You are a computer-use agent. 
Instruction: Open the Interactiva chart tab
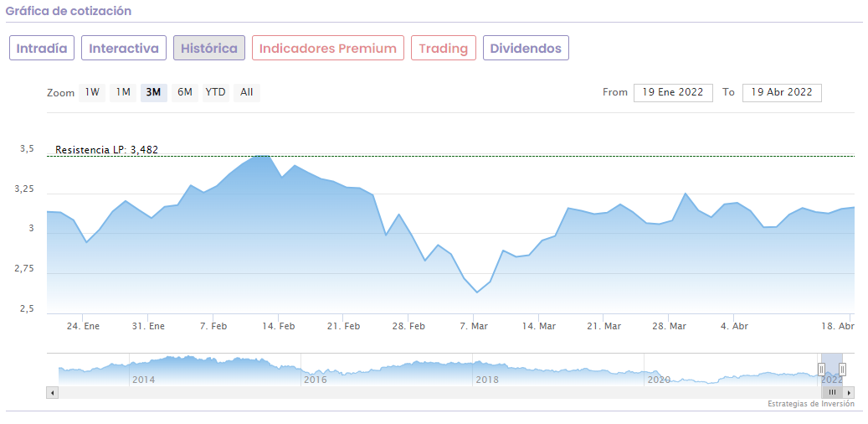click(124, 48)
